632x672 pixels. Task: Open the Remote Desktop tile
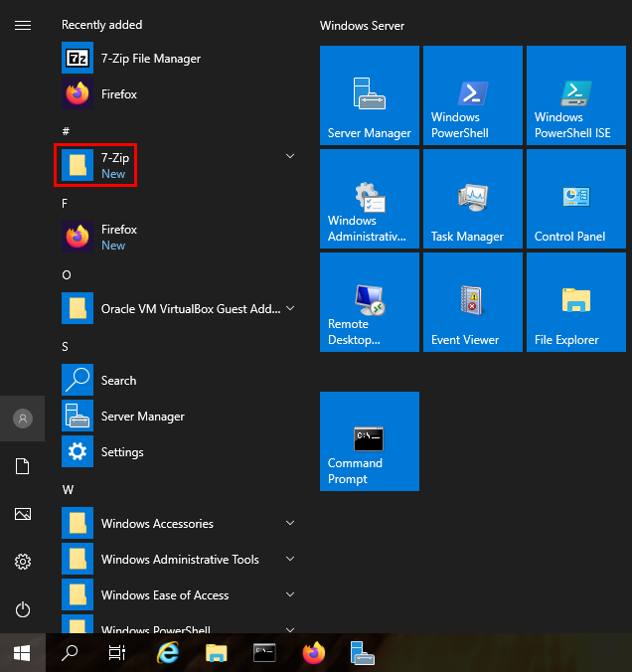(370, 302)
